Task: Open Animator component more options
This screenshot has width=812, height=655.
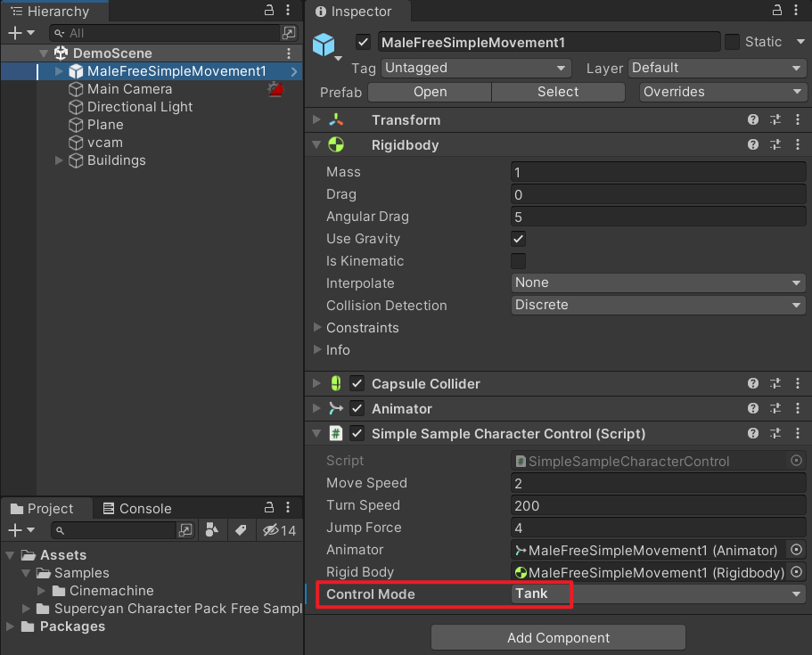Action: [798, 408]
